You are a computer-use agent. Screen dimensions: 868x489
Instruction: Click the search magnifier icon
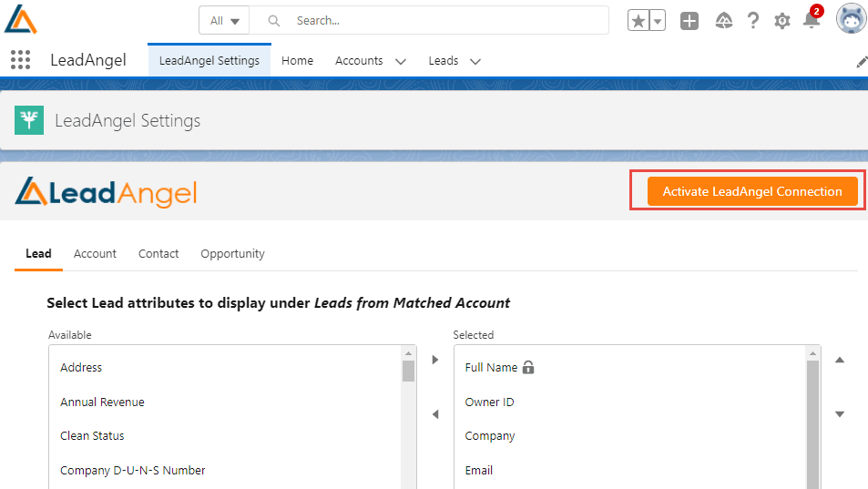click(x=273, y=21)
